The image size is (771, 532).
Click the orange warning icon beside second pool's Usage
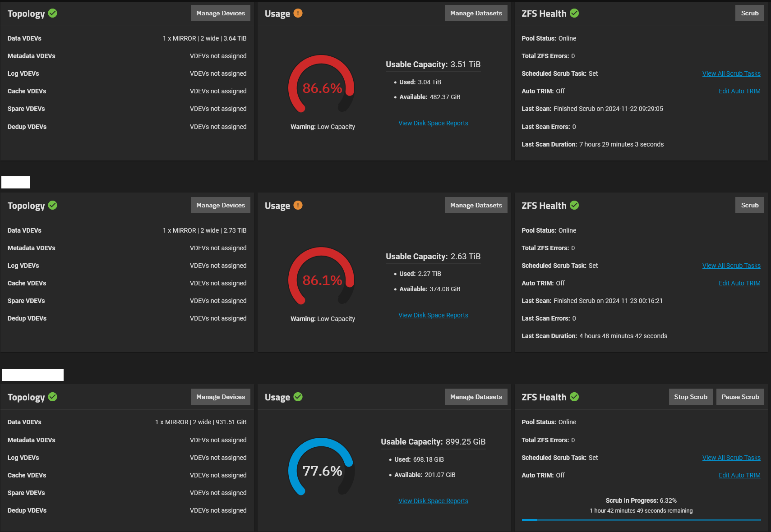pyautogui.click(x=298, y=205)
